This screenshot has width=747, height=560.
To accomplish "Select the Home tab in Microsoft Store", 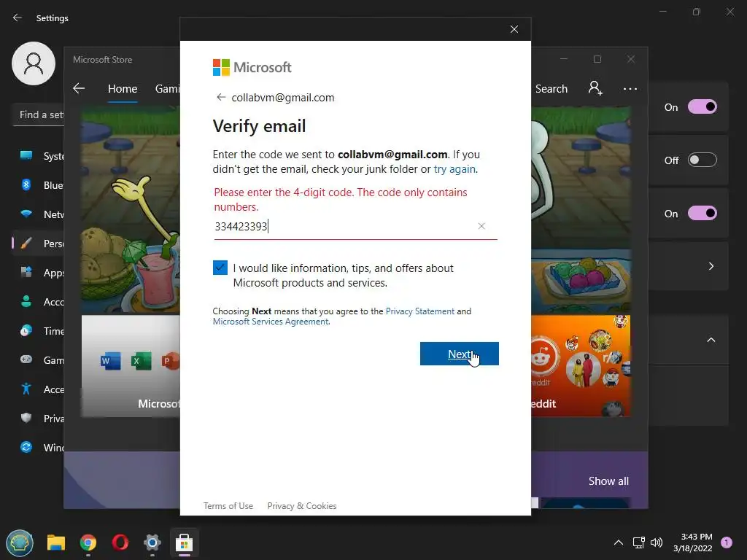I will coord(123,88).
